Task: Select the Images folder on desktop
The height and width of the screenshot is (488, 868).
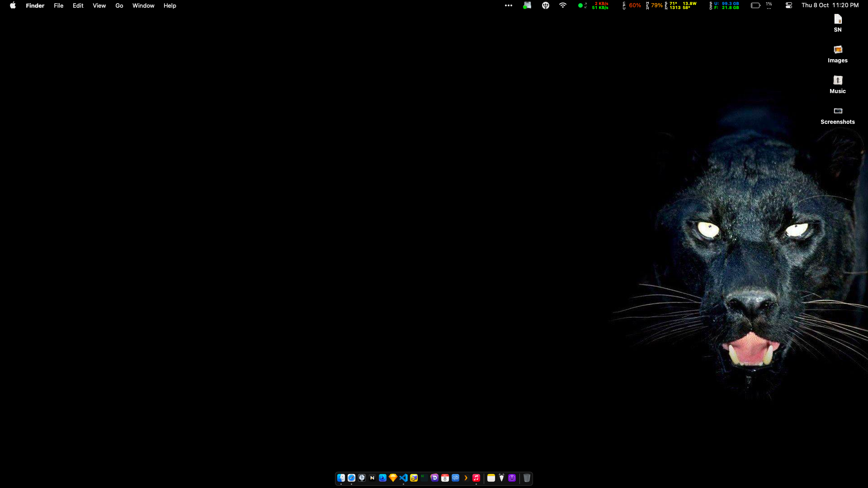Action: (x=838, y=54)
